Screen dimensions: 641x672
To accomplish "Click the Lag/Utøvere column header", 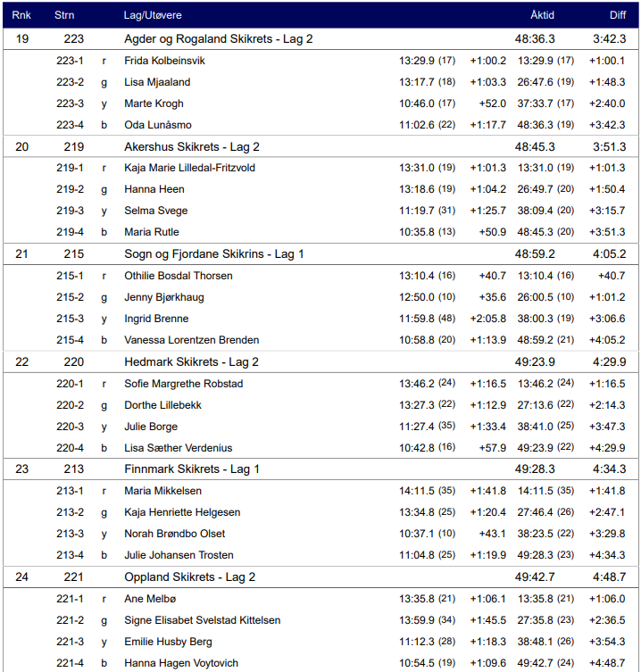I will pyautogui.click(x=150, y=15).
